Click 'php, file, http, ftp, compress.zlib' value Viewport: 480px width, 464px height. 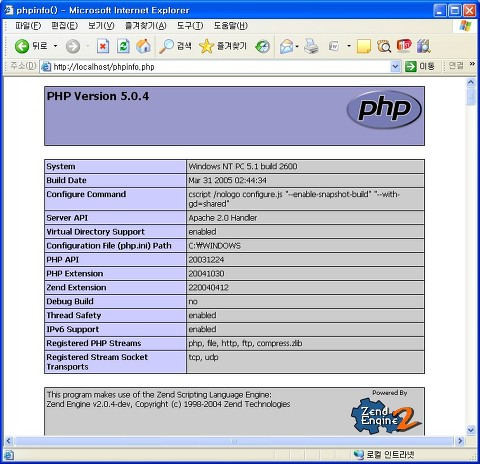(245, 343)
